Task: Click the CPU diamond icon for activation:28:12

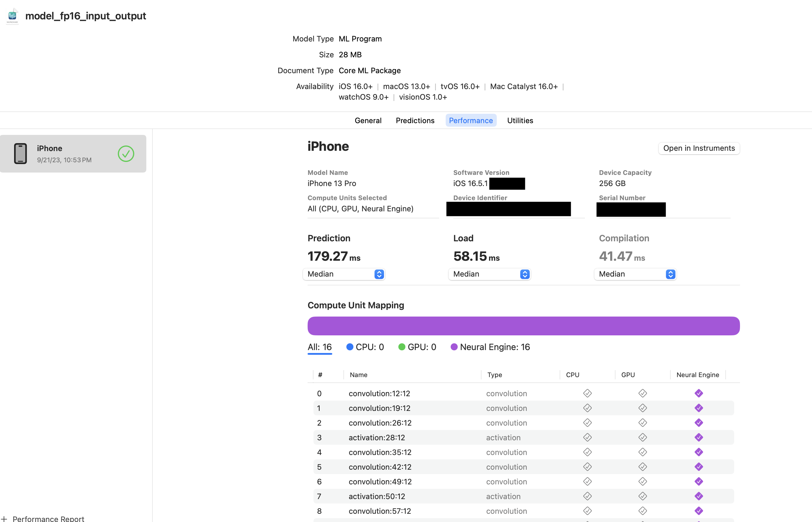Action: [587, 437]
